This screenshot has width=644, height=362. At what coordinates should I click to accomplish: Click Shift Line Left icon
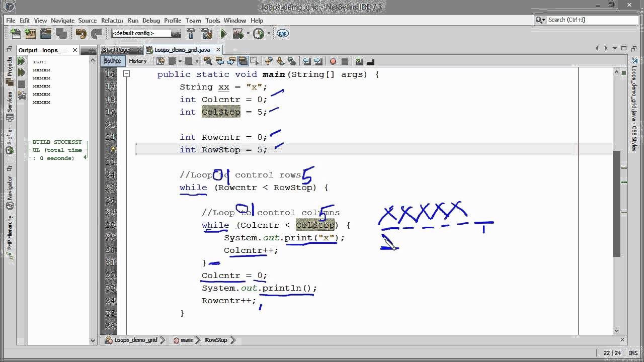coord(306,61)
